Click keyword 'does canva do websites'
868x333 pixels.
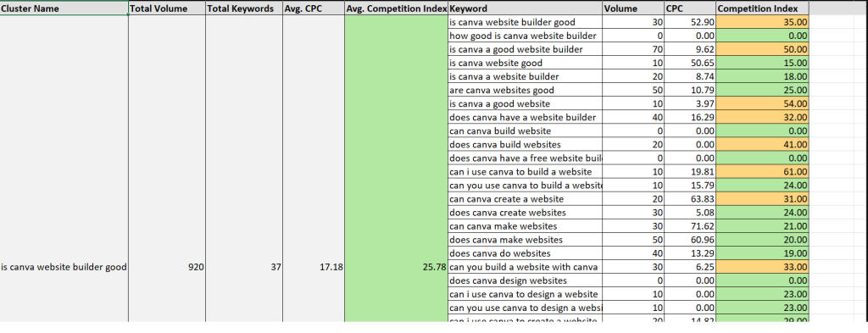click(x=525, y=253)
